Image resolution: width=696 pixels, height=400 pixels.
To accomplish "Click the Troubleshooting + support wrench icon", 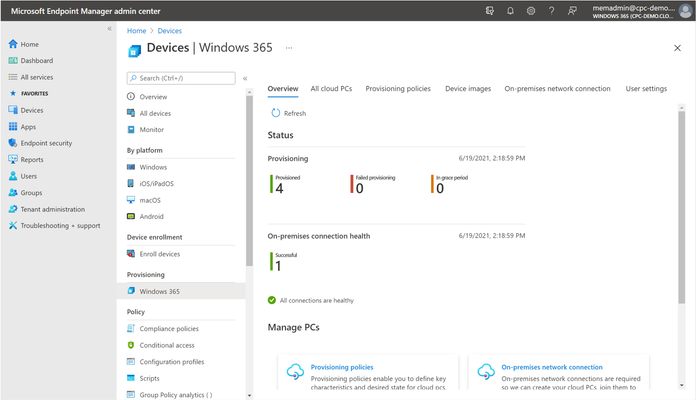I will point(13,226).
